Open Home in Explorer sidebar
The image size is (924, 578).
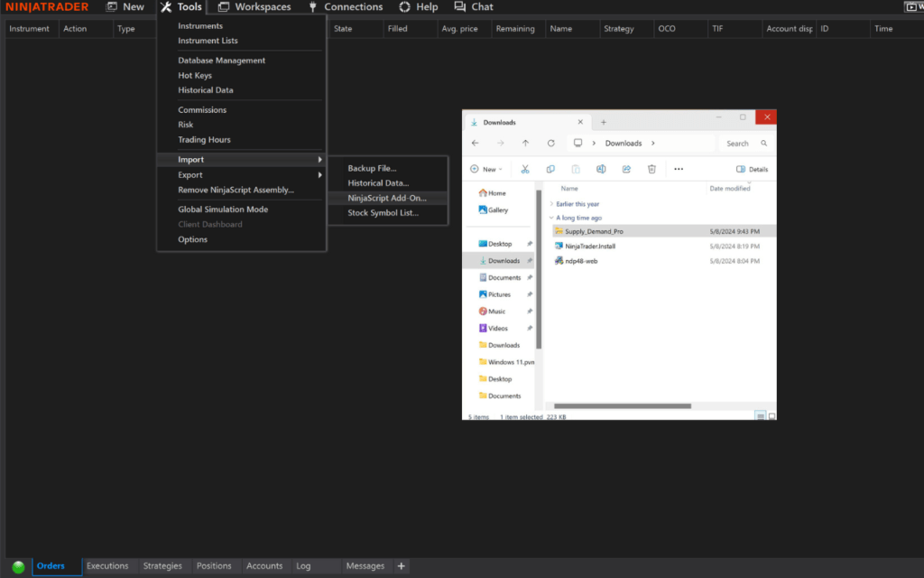[x=493, y=193]
